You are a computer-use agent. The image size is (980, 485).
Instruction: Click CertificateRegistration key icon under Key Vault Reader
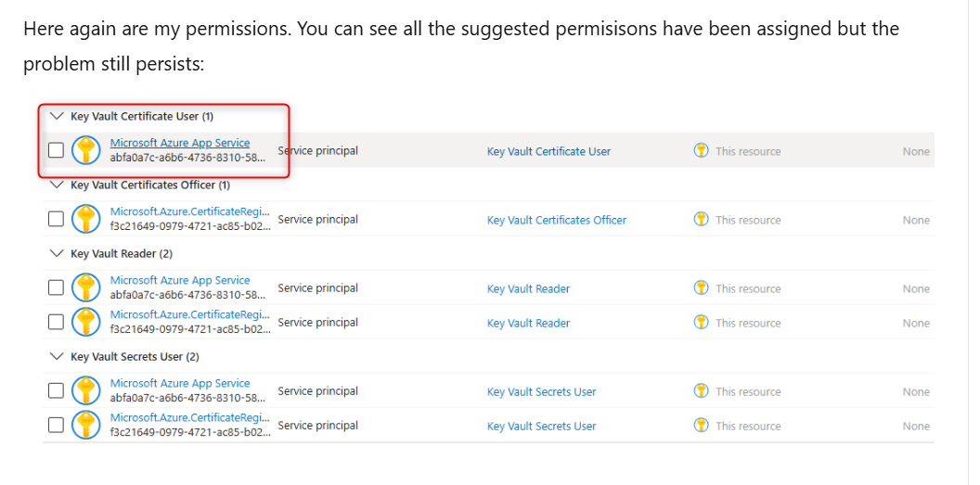(85, 322)
